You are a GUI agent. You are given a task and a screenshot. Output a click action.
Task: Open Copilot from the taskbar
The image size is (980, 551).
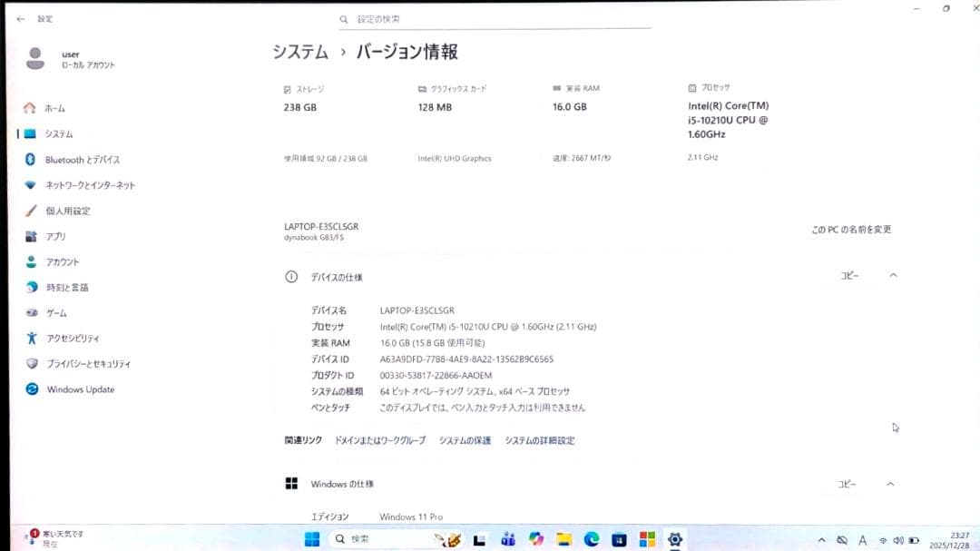pos(538,539)
